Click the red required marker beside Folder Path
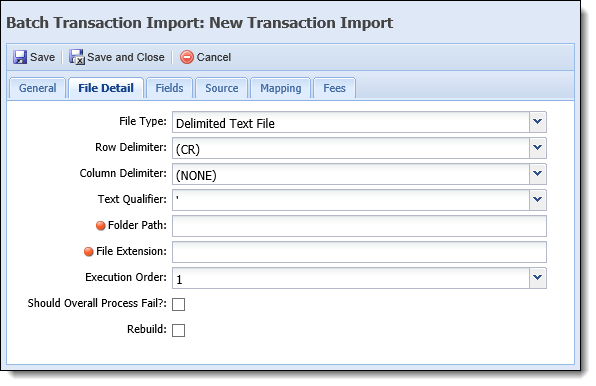The height and width of the screenshot is (386, 596). (100, 226)
